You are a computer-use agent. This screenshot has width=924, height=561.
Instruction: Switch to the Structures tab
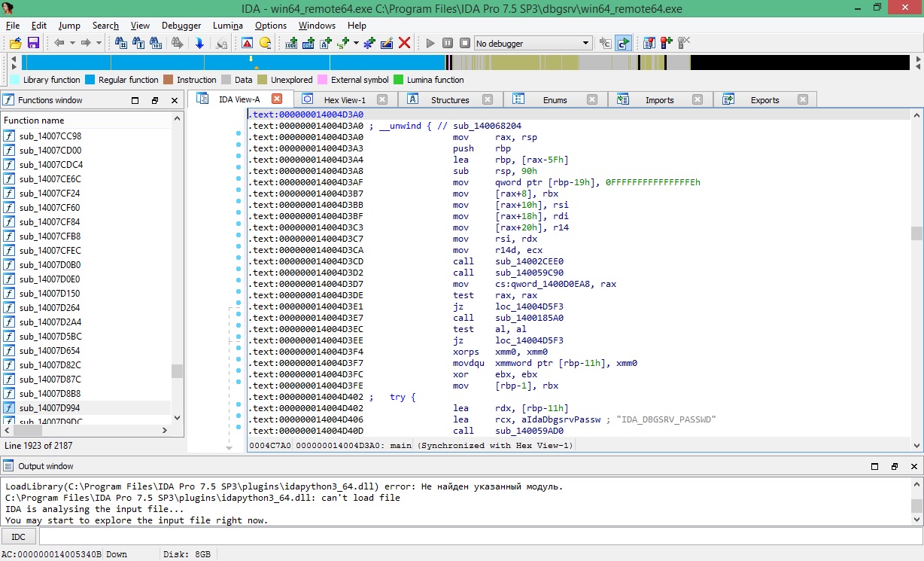[450, 99]
